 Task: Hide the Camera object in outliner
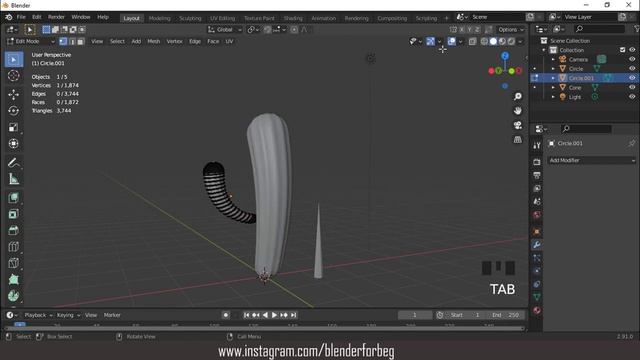point(632,59)
